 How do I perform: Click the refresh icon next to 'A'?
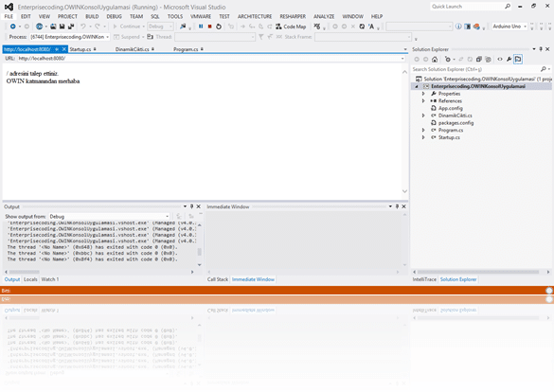(x=362, y=27)
